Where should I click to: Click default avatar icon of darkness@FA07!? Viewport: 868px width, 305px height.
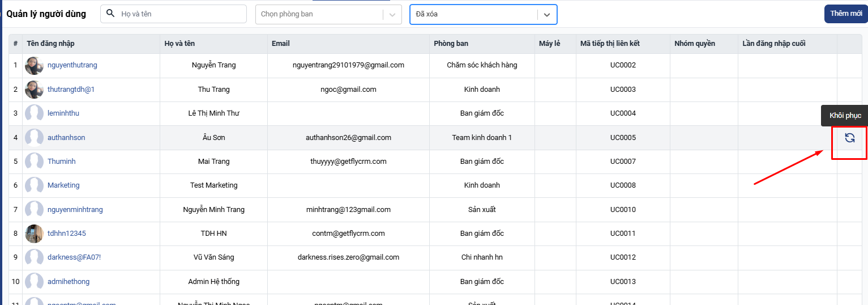point(34,257)
